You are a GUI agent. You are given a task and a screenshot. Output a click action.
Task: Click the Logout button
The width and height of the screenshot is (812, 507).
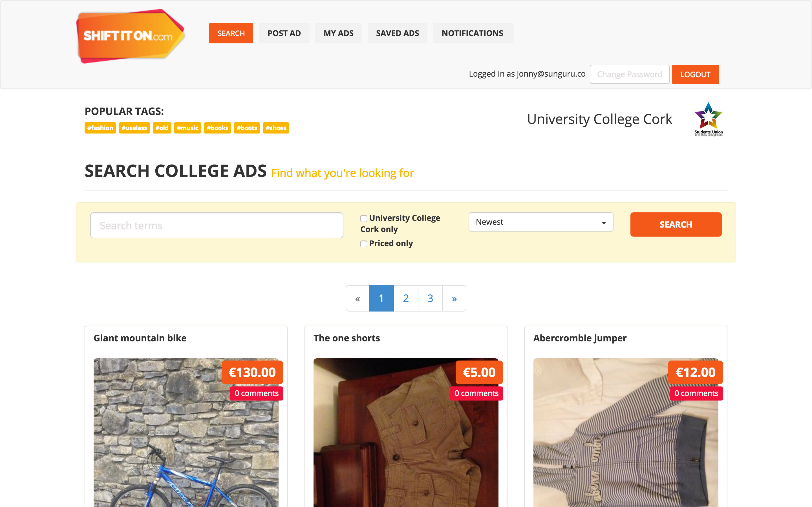pyautogui.click(x=695, y=74)
